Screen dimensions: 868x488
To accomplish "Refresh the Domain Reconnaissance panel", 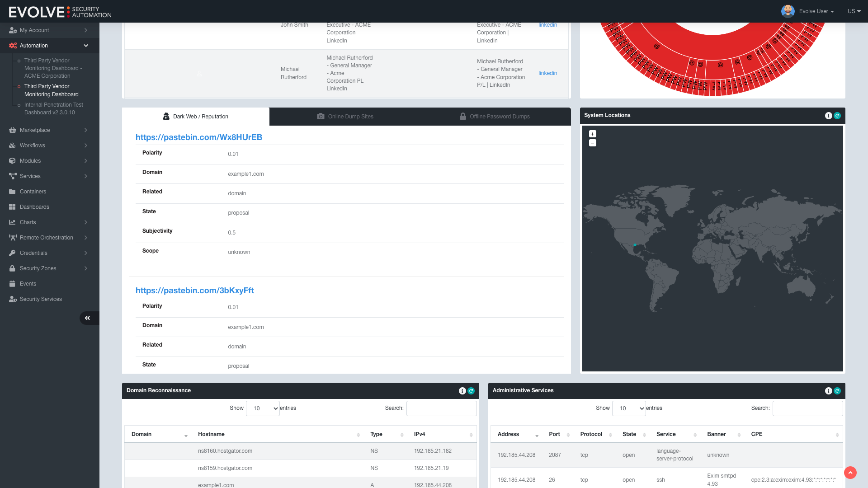I will pos(471,391).
